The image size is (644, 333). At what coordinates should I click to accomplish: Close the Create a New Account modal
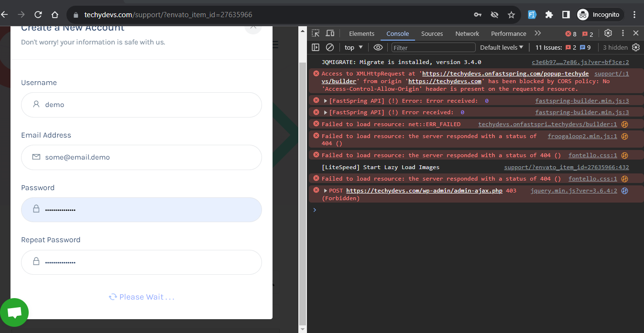tap(253, 28)
